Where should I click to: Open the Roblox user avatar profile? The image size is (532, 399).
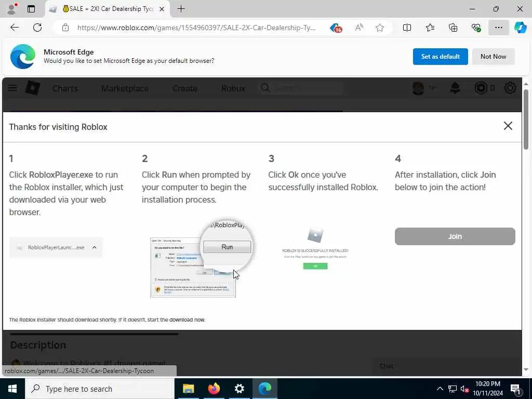[418, 88]
